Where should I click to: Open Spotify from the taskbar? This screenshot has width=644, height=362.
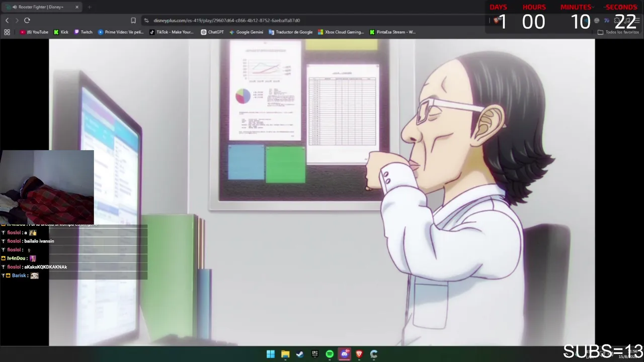pyautogui.click(x=330, y=354)
